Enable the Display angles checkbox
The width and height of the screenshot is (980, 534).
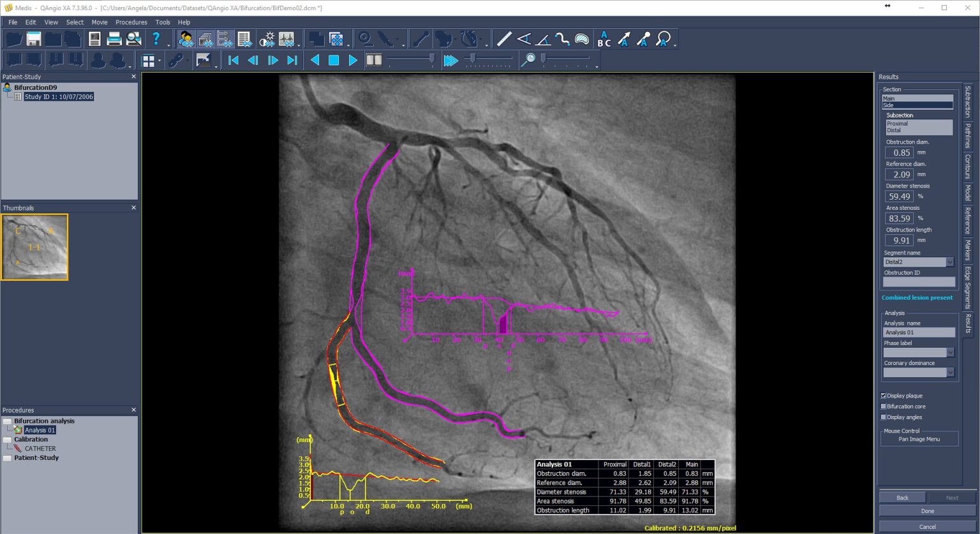[x=884, y=417]
